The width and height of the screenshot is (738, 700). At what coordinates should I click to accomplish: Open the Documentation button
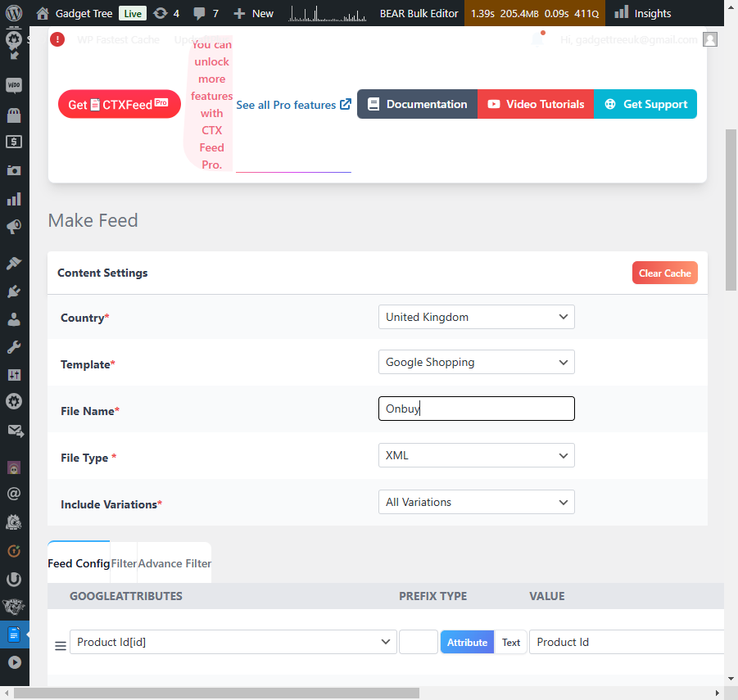coord(417,104)
